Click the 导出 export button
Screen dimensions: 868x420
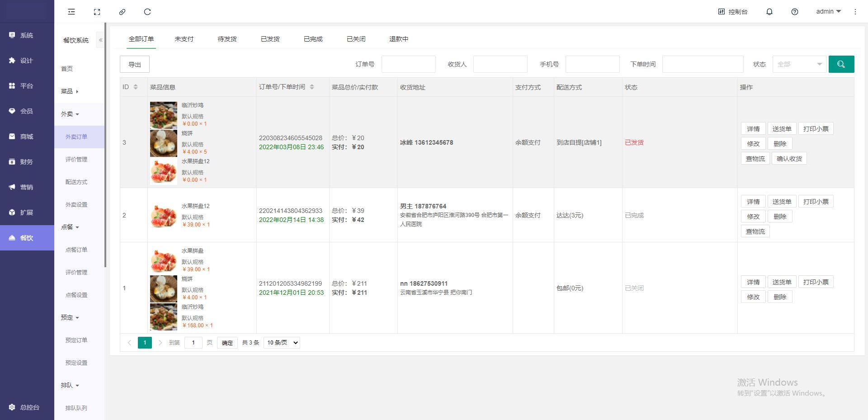click(135, 64)
